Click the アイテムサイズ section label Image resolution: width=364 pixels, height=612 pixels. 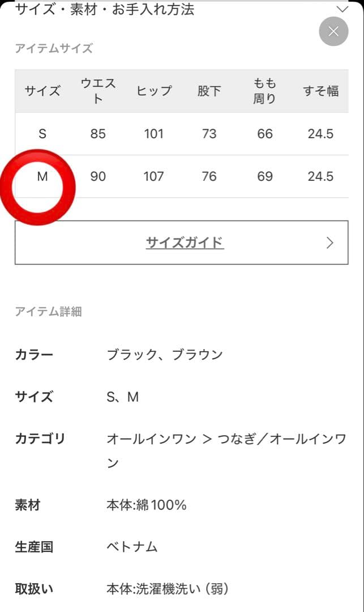[x=53, y=48]
